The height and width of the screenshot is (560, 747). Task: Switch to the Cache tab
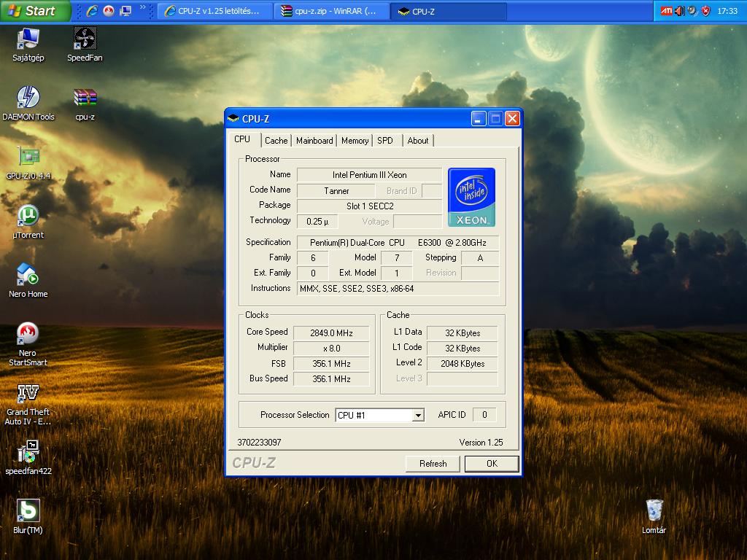276,141
